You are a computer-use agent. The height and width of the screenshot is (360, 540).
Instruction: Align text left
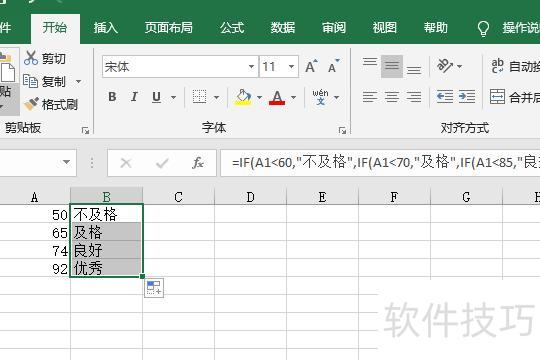370,97
